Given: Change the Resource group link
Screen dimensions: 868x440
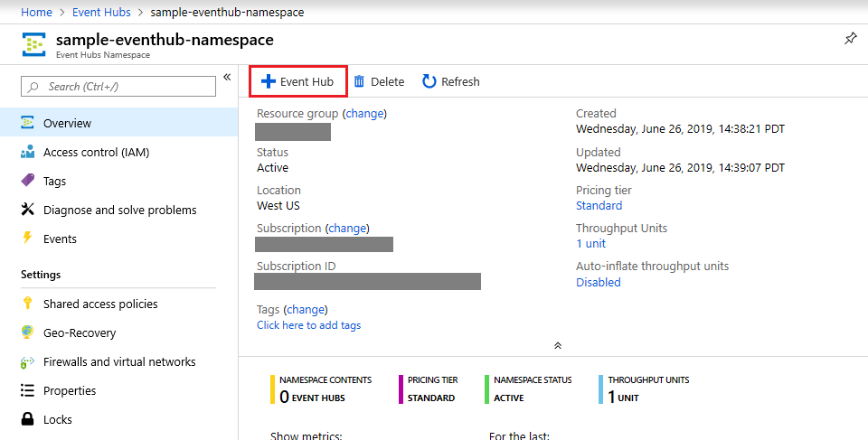Looking at the screenshot, I should click(364, 114).
